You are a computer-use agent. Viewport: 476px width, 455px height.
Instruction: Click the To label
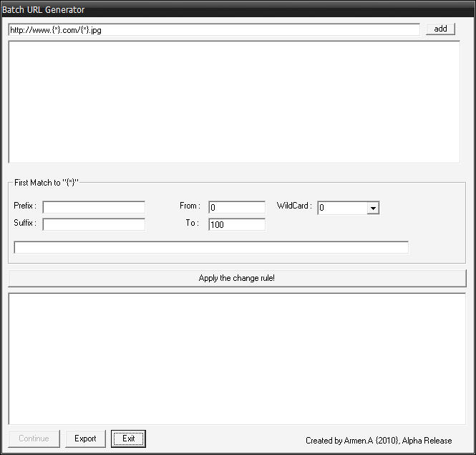point(192,223)
